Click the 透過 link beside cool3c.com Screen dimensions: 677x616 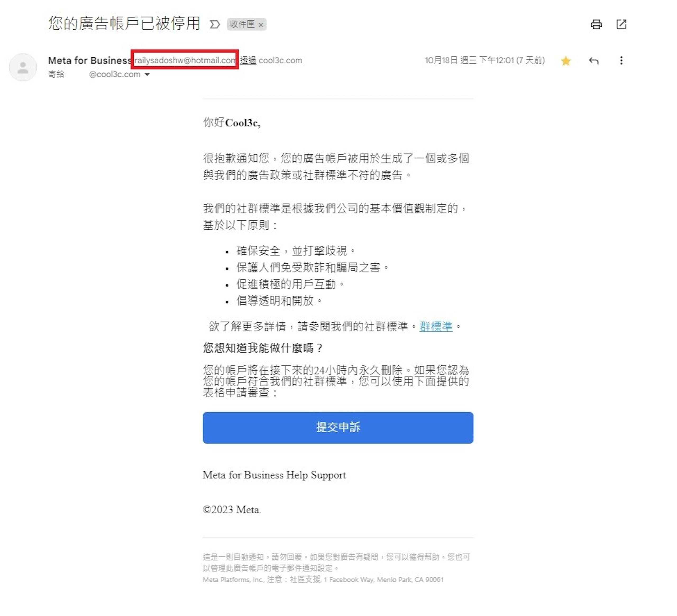tap(248, 61)
